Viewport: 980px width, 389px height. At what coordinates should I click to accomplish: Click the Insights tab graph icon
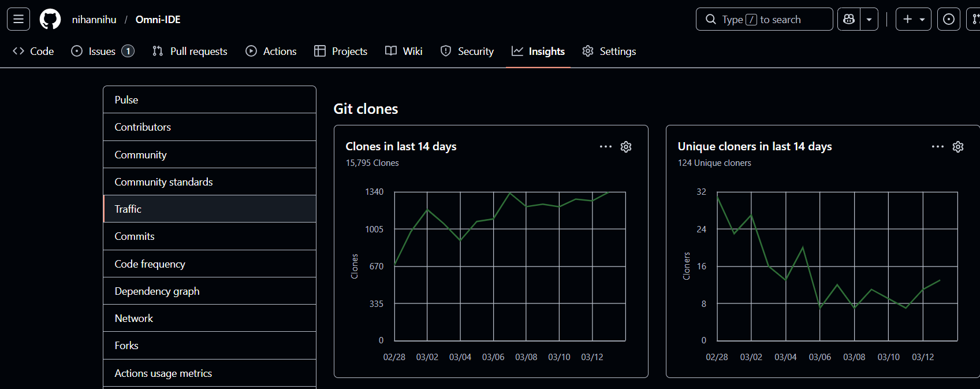click(517, 51)
